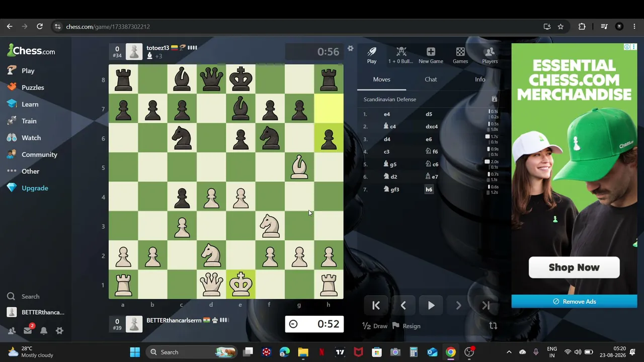Go back in the browser

click(x=10, y=27)
